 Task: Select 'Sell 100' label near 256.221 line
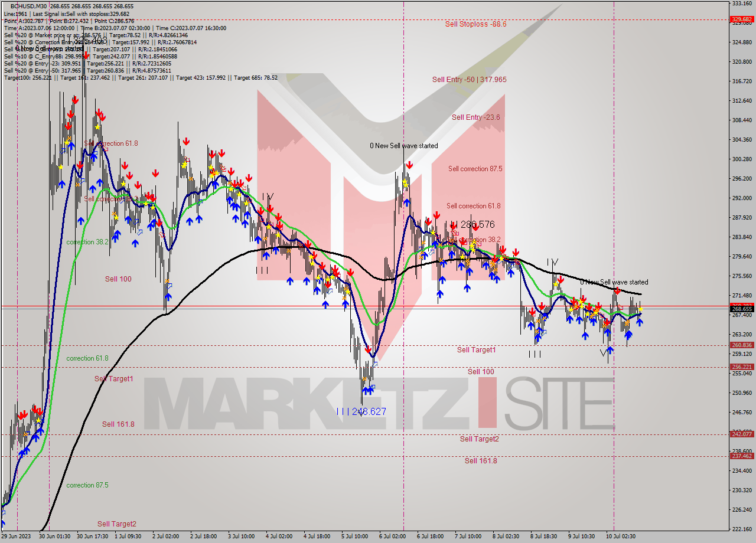481,371
